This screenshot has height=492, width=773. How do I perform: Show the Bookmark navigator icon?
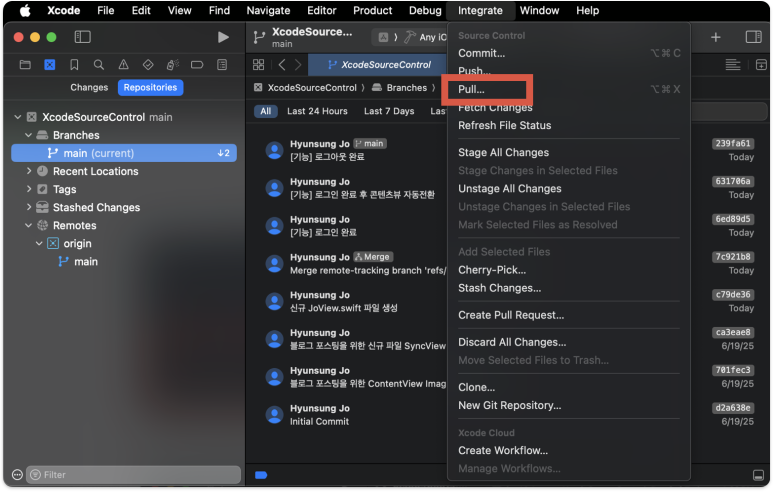click(74, 65)
